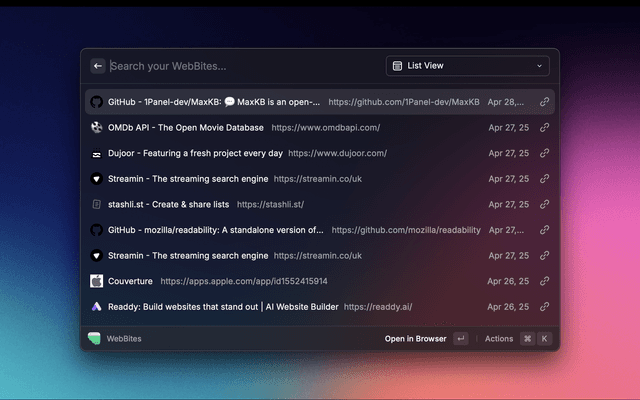Open the https://www.dujoor.com/ link
The height and width of the screenshot is (400, 640).
337,154
